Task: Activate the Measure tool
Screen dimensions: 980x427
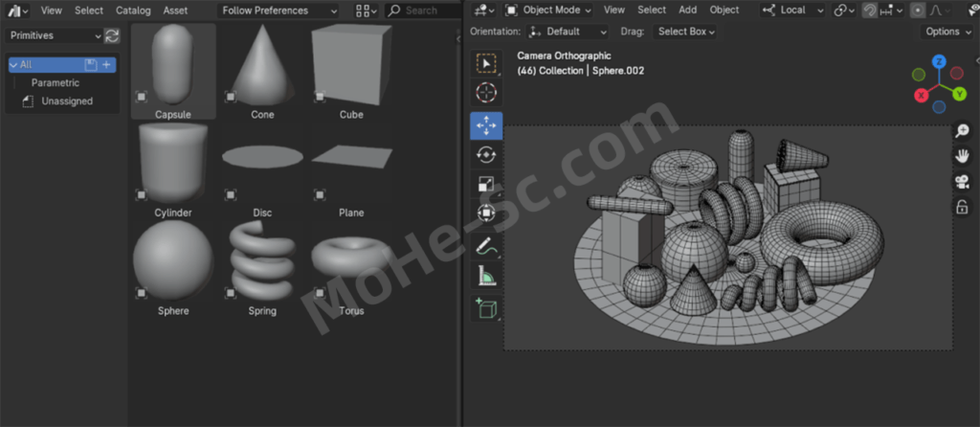Action: [486, 277]
